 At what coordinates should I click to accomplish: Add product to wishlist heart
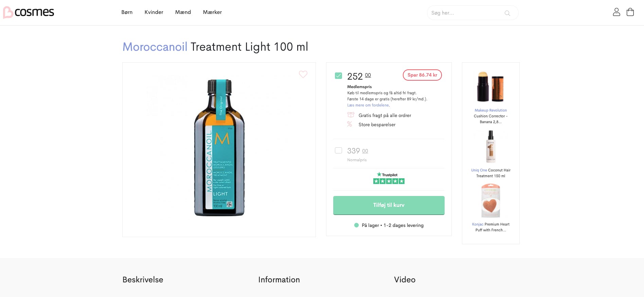303,74
